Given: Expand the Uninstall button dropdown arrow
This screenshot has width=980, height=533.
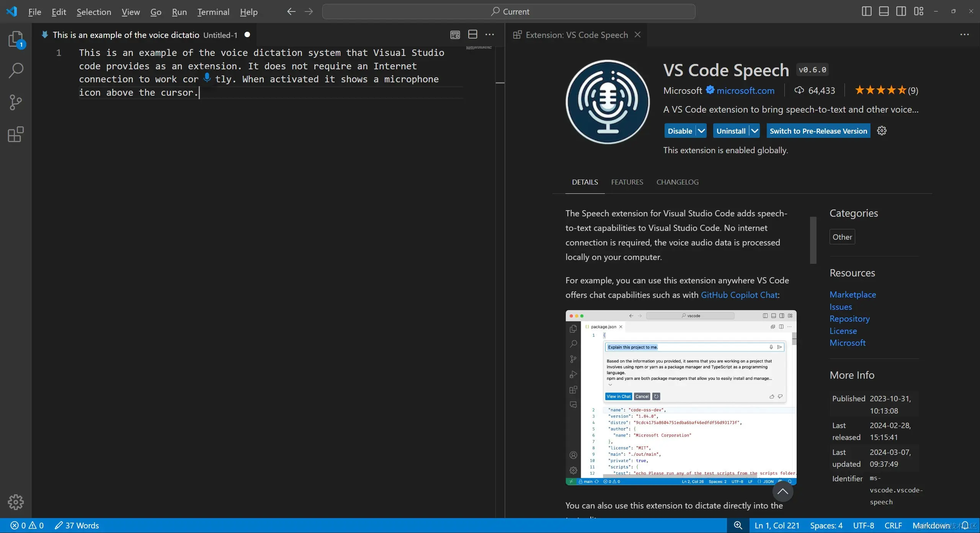Looking at the screenshot, I should click(755, 131).
